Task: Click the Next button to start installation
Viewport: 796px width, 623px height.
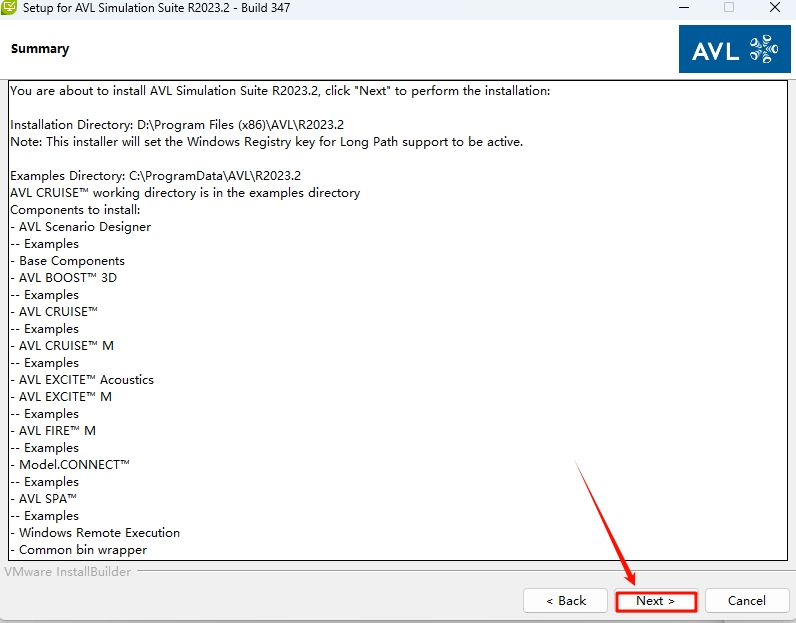Action: coord(655,600)
